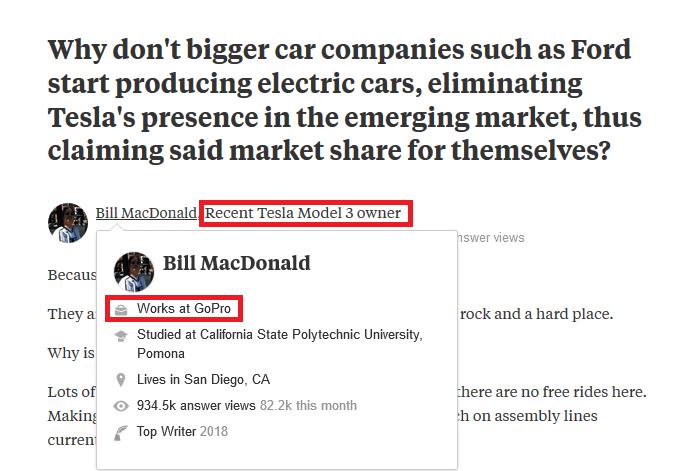Click the bold Bill MacDonald name in popup
The width and height of the screenshot is (673, 471).
[x=236, y=264]
